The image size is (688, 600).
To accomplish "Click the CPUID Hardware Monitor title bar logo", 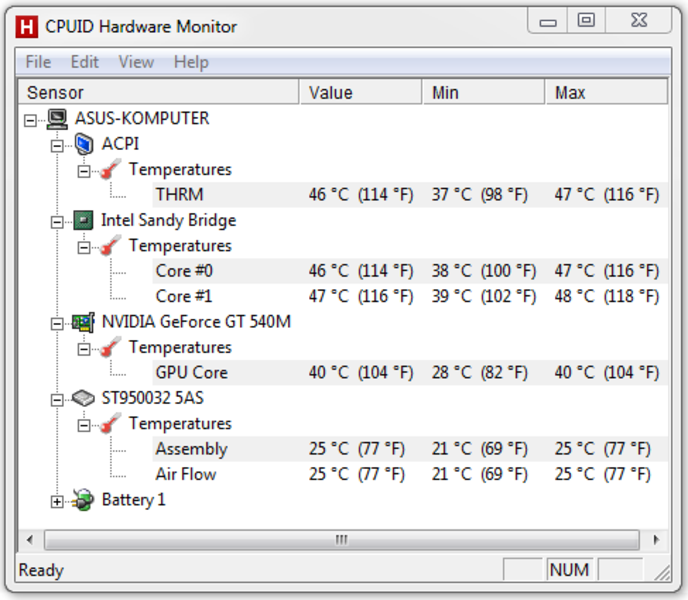I will tap(26, 27).
